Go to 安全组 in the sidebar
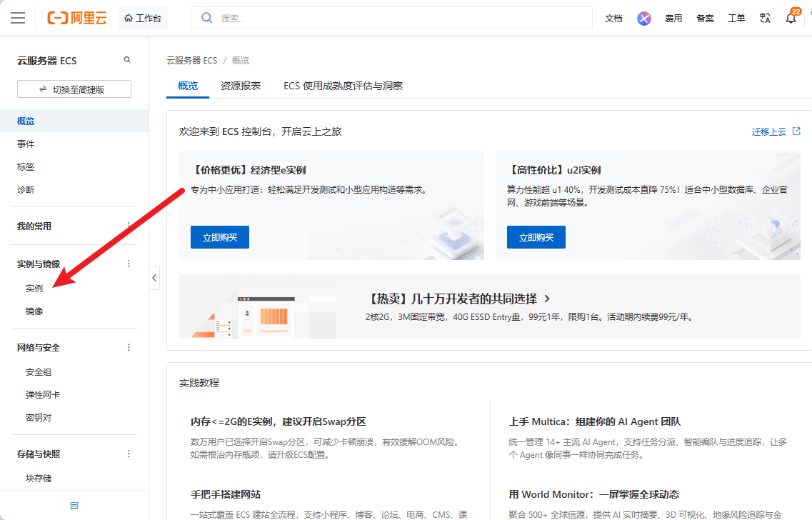Screen dimensions: 812x520 tap(39, 372)
